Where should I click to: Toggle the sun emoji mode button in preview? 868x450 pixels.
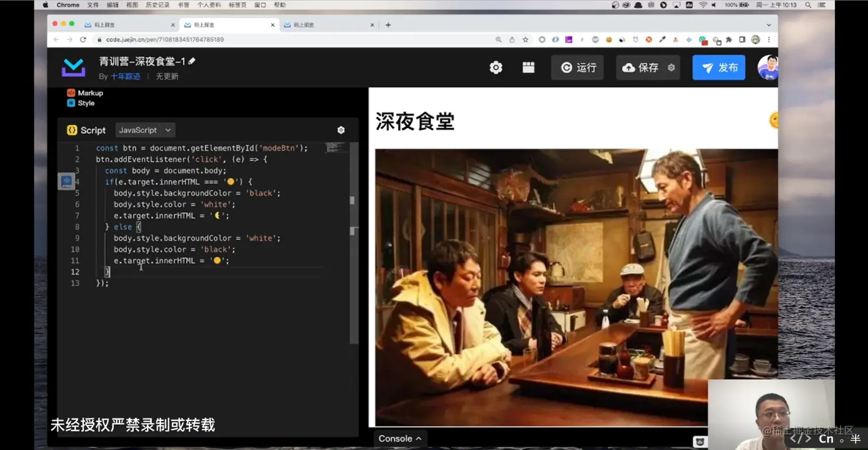pyautogui.click(x=773, y=121)
